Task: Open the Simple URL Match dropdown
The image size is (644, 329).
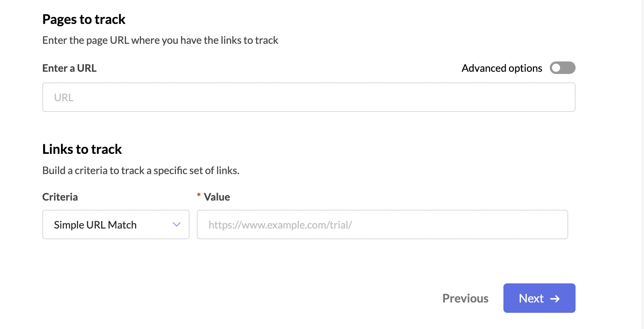Action: [x=116, y=224]
